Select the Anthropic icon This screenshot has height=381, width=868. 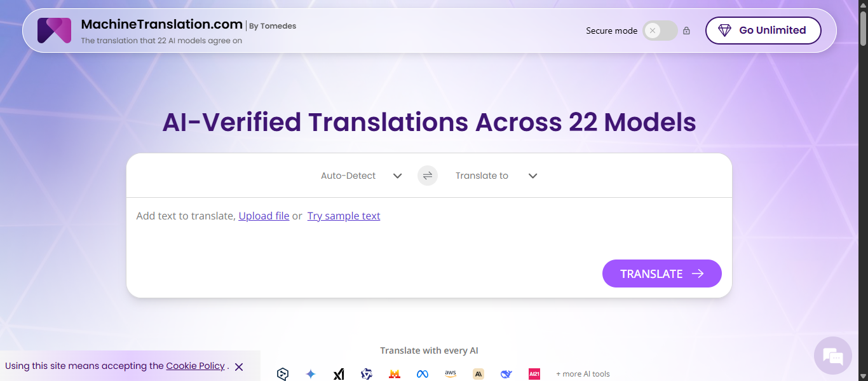point(478,374)
